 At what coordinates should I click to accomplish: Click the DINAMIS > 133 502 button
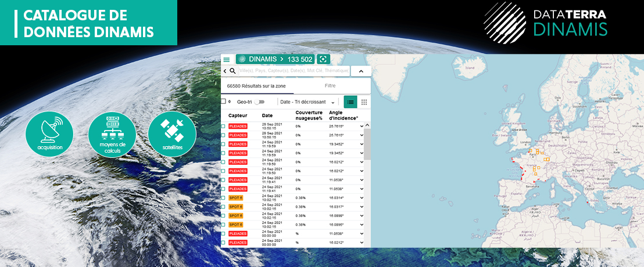point(274,59)
